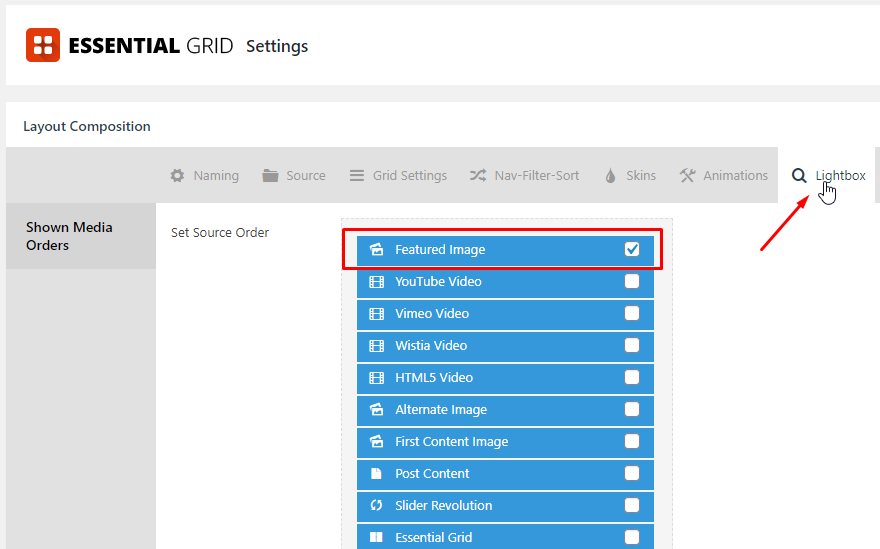This screenshot has height=549, width=880.
Task: Select Shown Media Orders sidebar section
Action: 81,236
